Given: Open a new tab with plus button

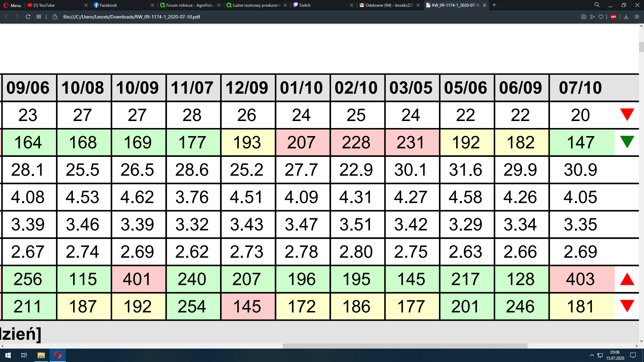Looking at the screenshot, I should (x=494, y=5).
